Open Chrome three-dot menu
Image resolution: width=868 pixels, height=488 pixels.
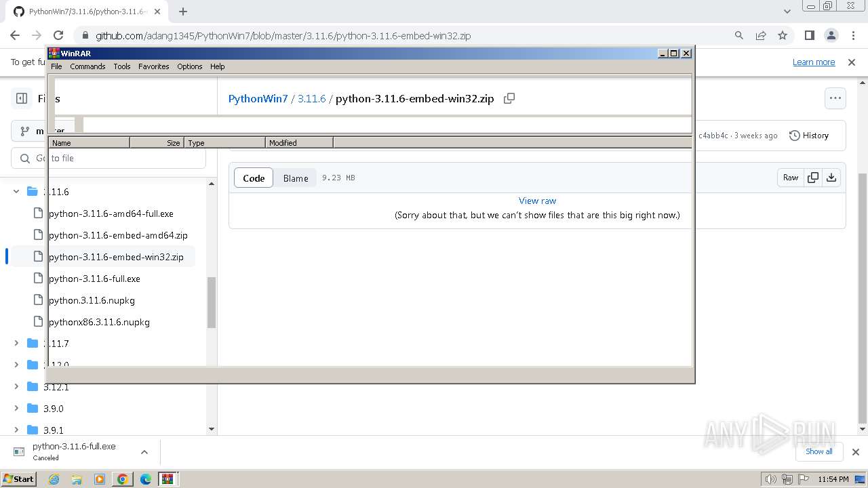pos(852,35)
